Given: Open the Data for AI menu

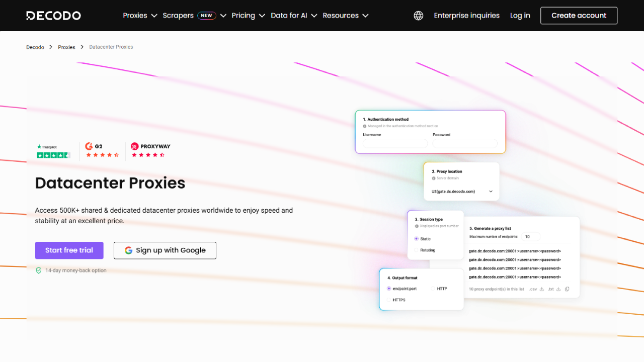Looking at the screenshot, I should (294, 16).
